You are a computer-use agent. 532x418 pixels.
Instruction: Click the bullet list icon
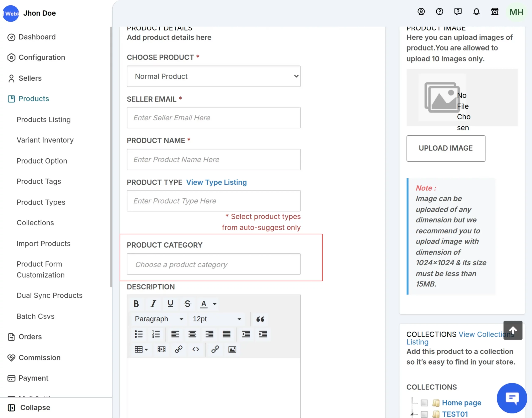tap(138, 334)
